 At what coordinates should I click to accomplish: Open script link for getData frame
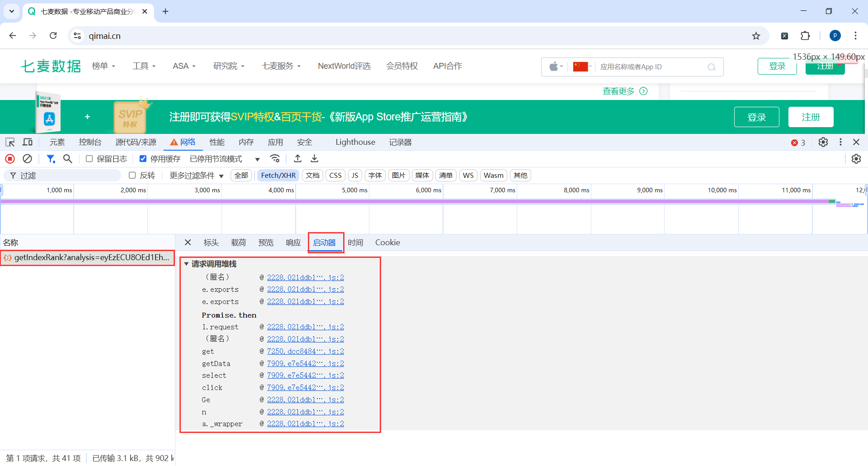tap(305, 363)
